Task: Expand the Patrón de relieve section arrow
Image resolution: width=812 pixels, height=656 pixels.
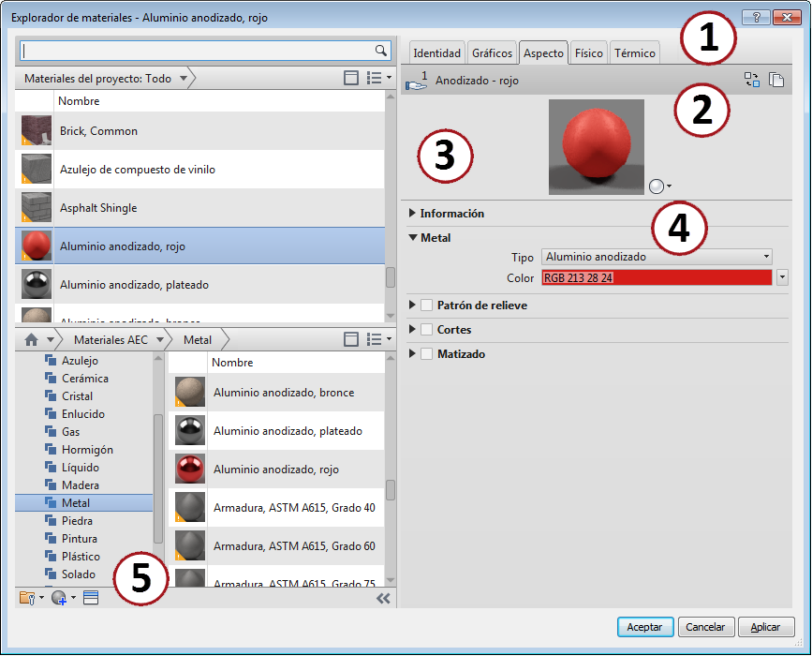Action: click(412, 305)
